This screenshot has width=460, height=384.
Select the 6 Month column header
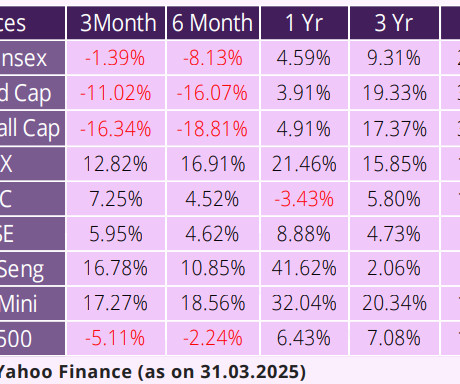click(213, 23)
